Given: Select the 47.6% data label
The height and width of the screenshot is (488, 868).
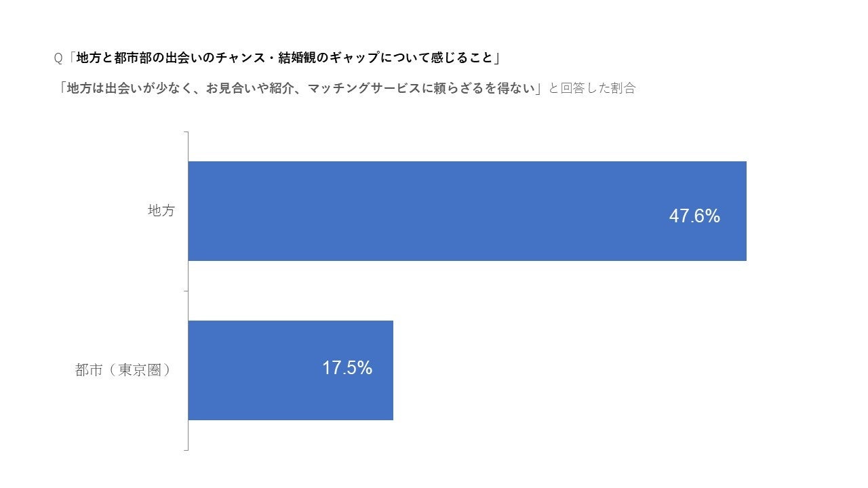Looking at the screenshot, I should click(694, 216).
